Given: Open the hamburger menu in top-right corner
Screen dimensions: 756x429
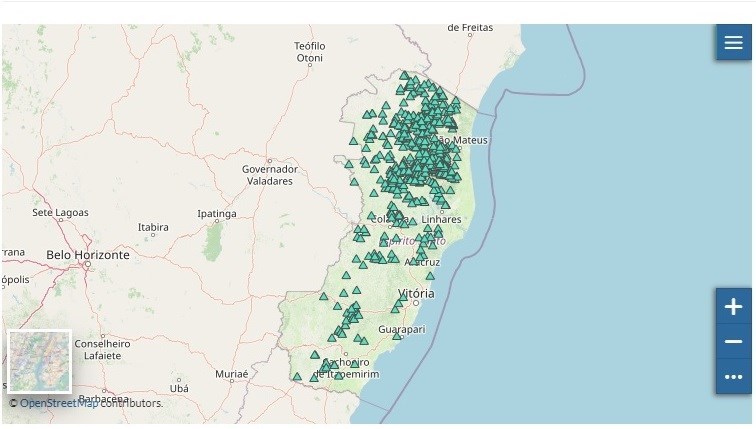Looking at the screenshot, I should [x=733, y=43].
